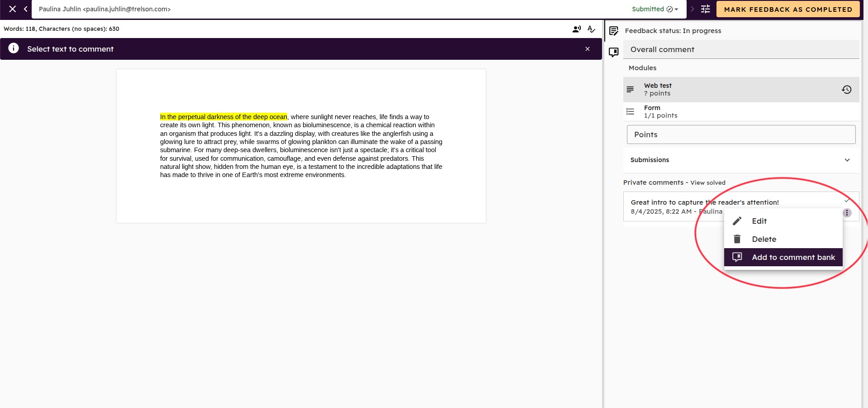
Task: Mark the private comment as solved
Action: 847,200
